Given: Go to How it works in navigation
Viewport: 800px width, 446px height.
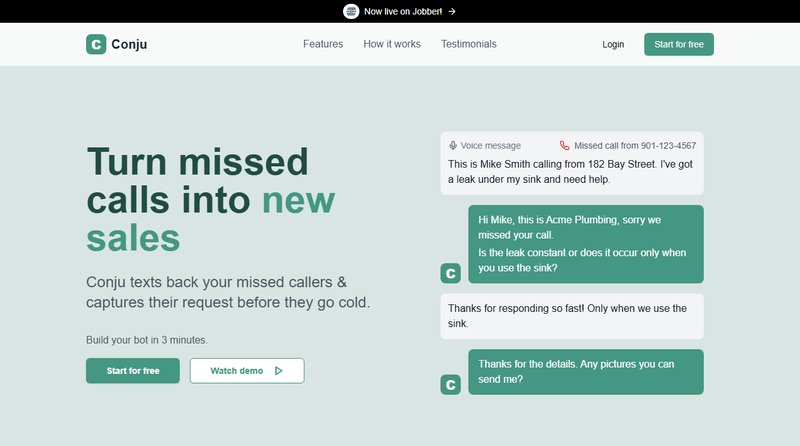Looking at the screenshot, I should coord(392,44).
